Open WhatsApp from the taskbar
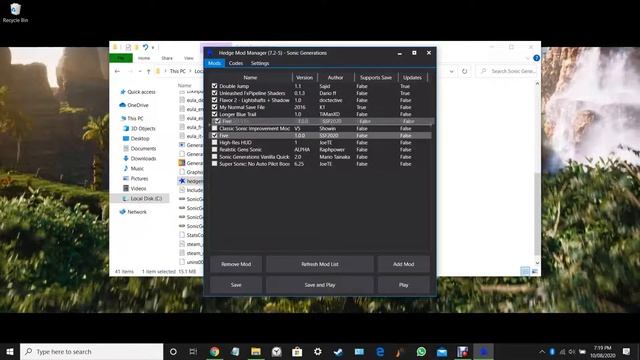640x360 pixels. 421,352
